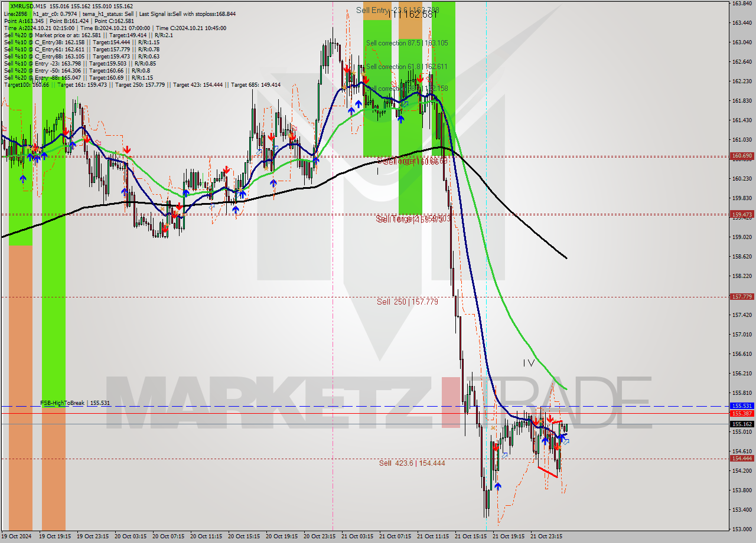Click the '19 Oct 2024' date on time axis
This screenshot has width=756, height=543.
tap(16, 537)
